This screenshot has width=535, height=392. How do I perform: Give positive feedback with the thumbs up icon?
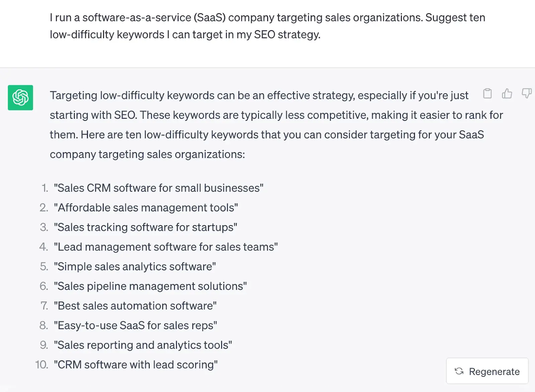(x=507, y=94)
